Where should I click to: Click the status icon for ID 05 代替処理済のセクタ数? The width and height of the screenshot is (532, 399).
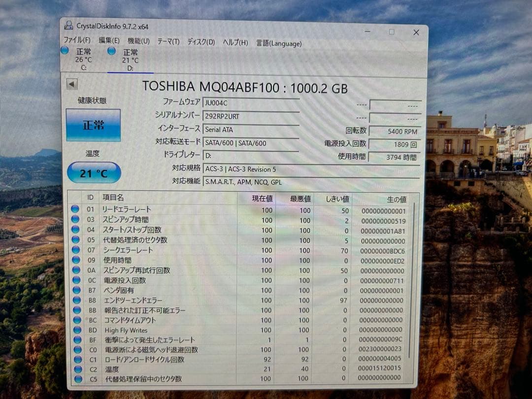[x=76, y=239]
